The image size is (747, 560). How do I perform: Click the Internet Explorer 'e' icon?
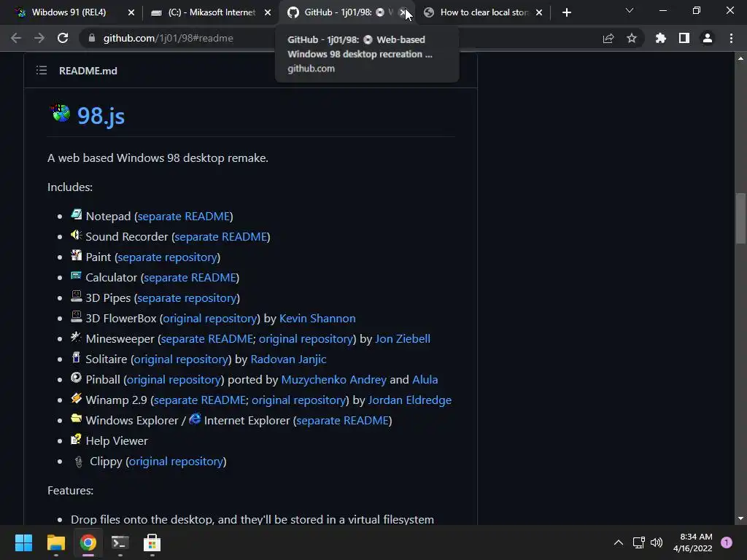[x=195, y=419]
